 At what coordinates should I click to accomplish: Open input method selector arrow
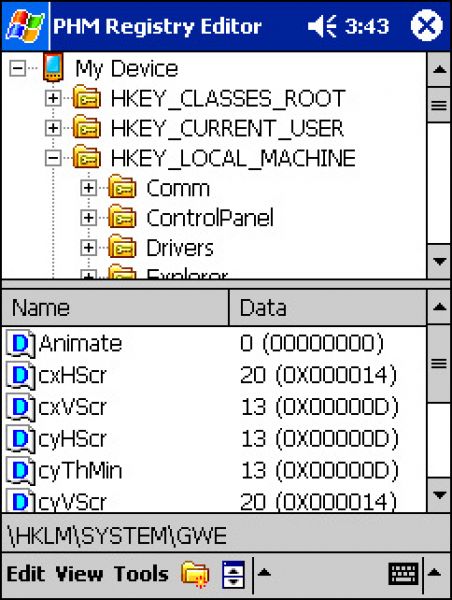pyautogui.click(x=435, y=573)
